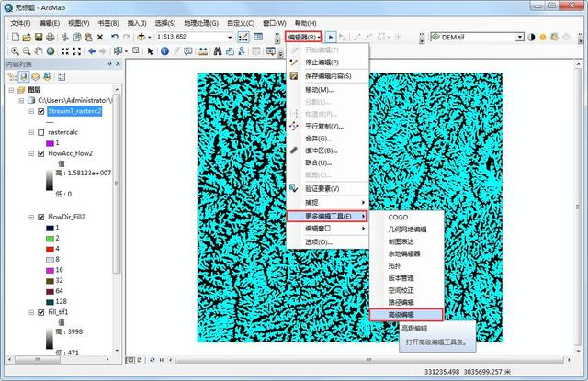The width and height of the screenshot is (588, 381).
Task: Expand the Add Data dropdown arrow
Action: 149,37
